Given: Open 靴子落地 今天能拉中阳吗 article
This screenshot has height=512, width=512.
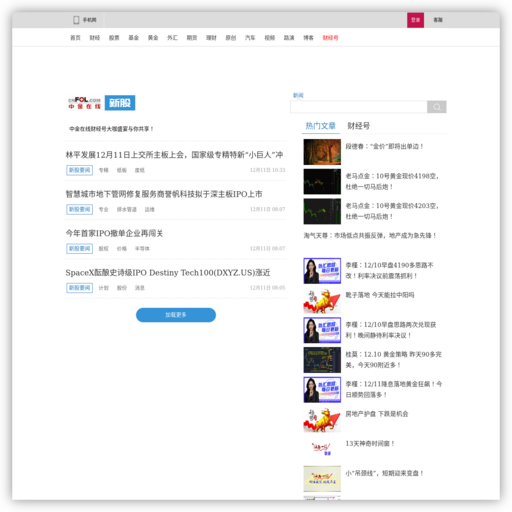Looking at the screenshot, I should click(x=380, y=295).
